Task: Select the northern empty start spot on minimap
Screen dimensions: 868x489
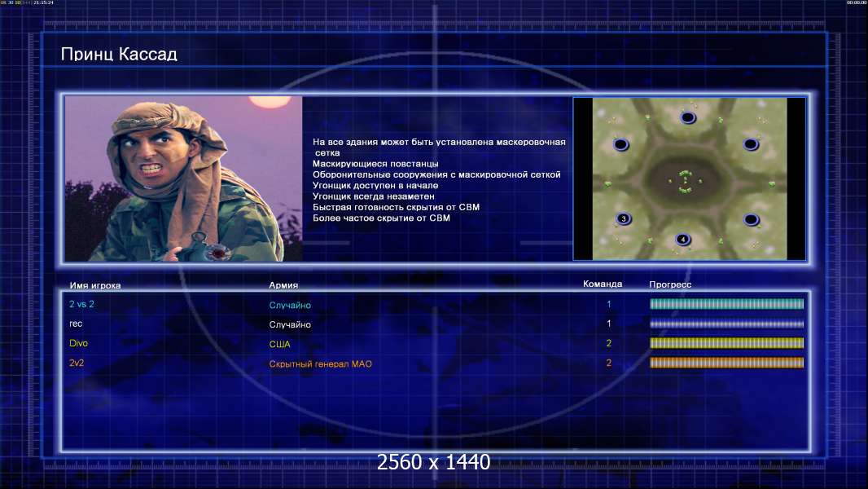Action: point(687,117)
